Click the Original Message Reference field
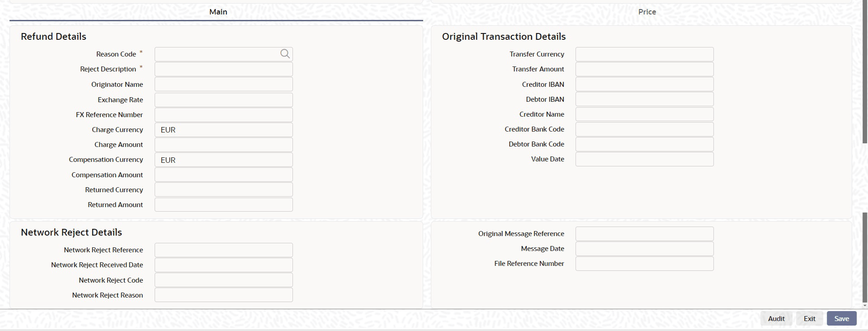This screenshot has width=868, height=331. 645,234
